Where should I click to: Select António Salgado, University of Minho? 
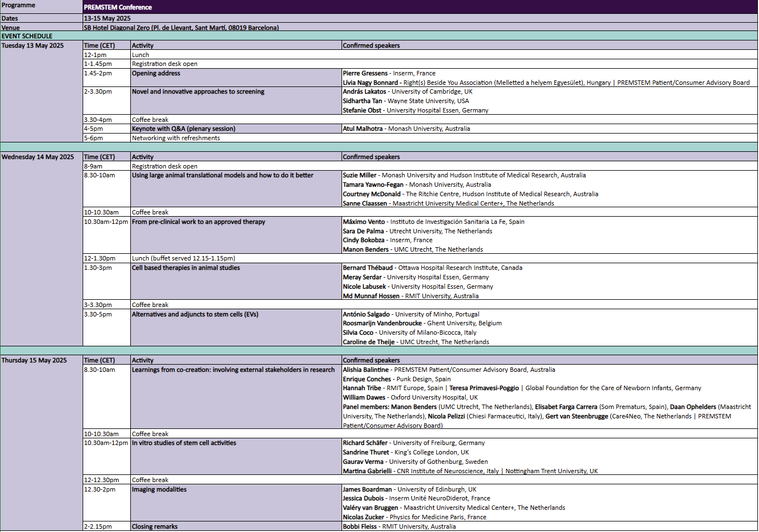(x=411, y=314)
